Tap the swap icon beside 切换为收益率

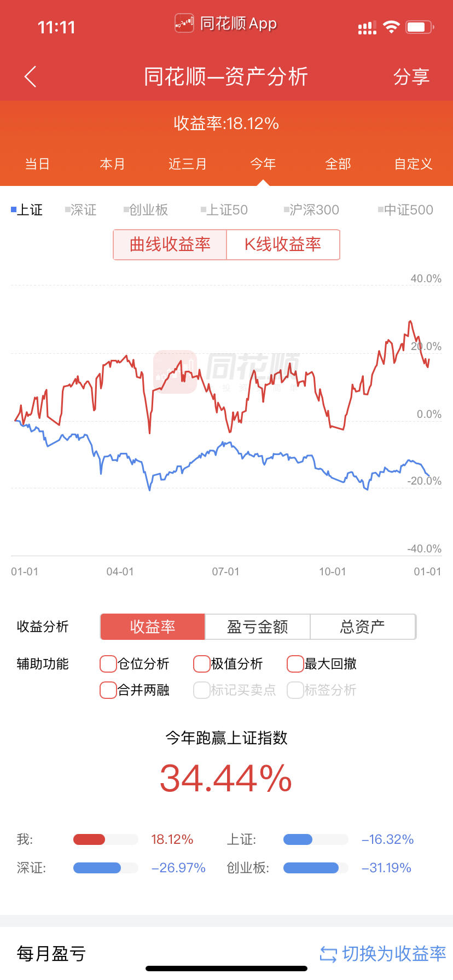[328, 954]
